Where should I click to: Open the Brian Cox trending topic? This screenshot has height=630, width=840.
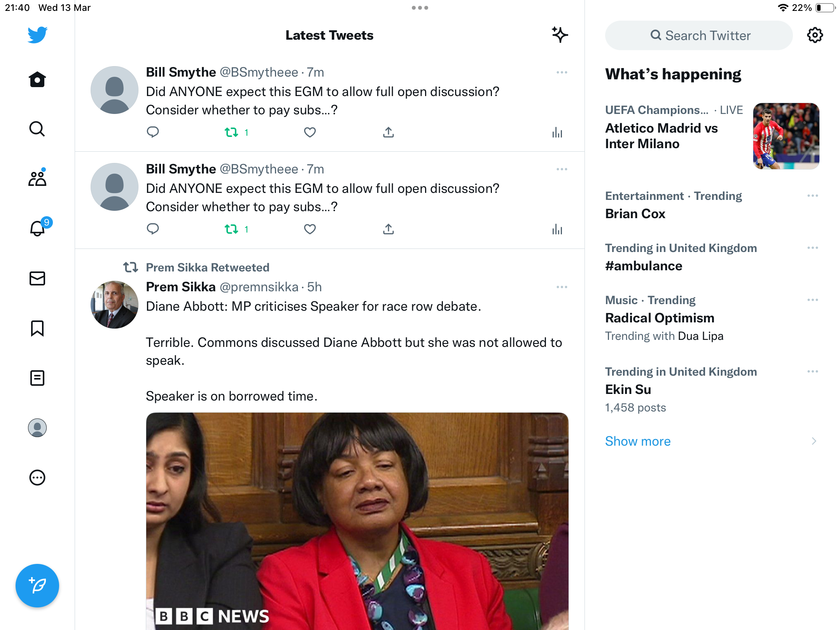(635, 213)
